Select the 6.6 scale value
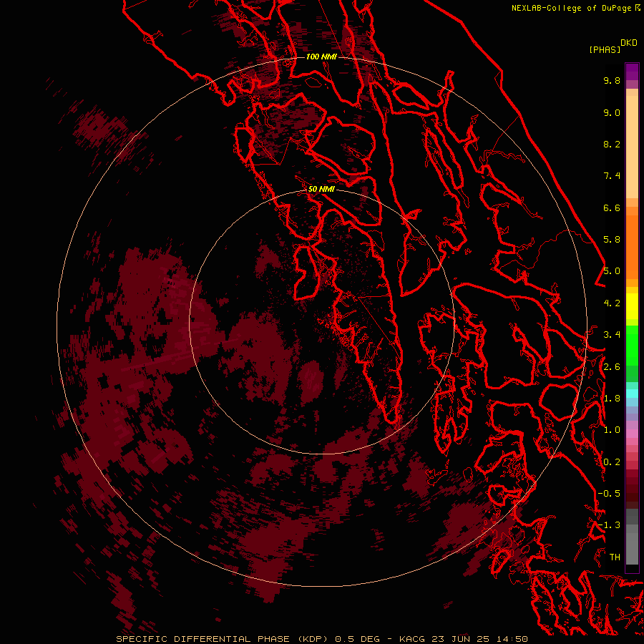Viewport: 644px width, 644px height. tap(612, 208)
